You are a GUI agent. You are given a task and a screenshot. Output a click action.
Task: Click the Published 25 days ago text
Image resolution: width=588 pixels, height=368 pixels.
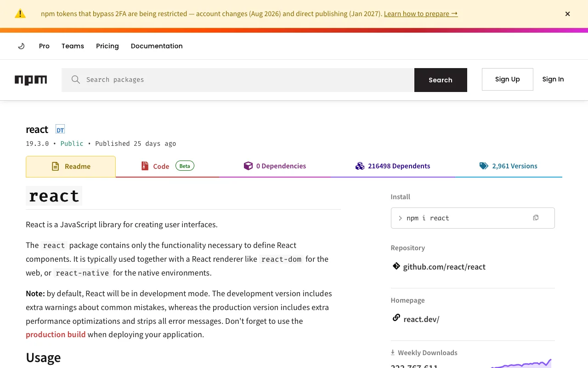click(x=136, y=144)
